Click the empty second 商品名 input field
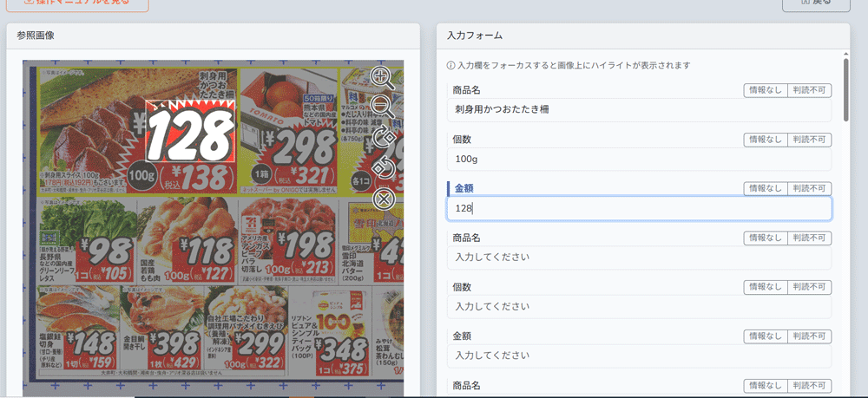 [x=639, y=258]
